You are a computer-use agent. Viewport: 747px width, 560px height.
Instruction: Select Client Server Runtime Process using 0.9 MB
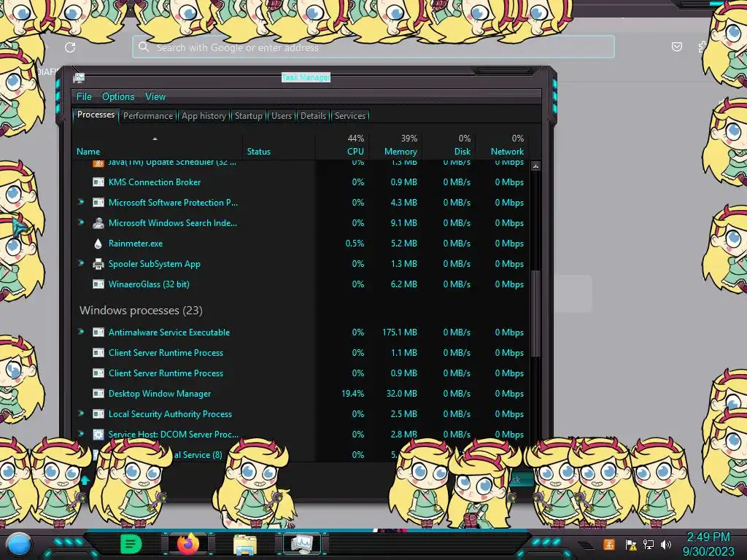click(x=166, y=373)
